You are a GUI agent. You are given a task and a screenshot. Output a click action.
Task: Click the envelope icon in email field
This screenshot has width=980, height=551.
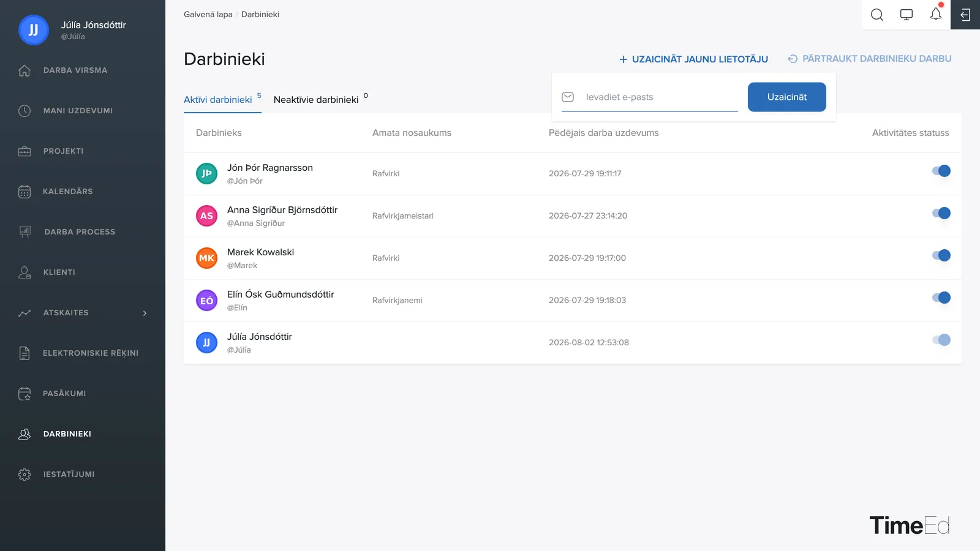[x=568, y=97]
